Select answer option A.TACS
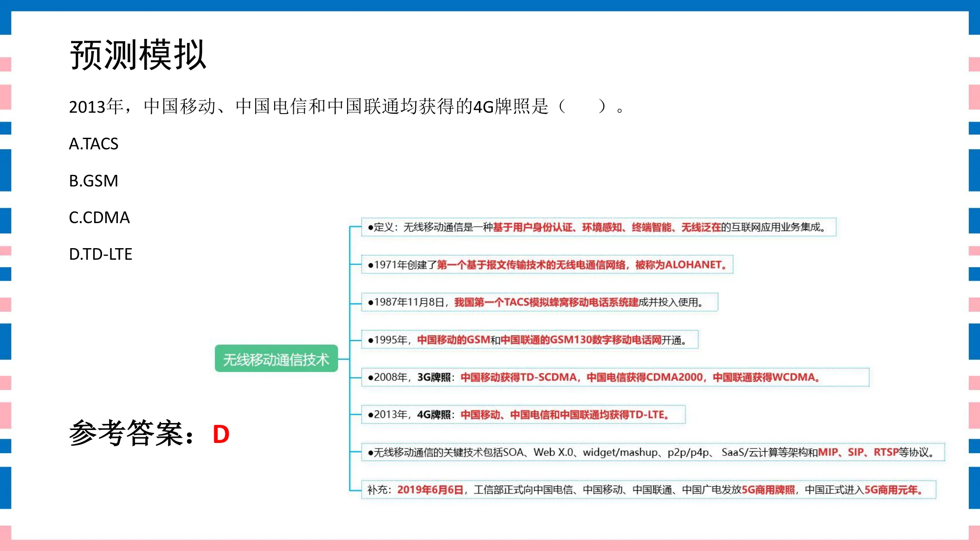 click(x=94, y=144)
